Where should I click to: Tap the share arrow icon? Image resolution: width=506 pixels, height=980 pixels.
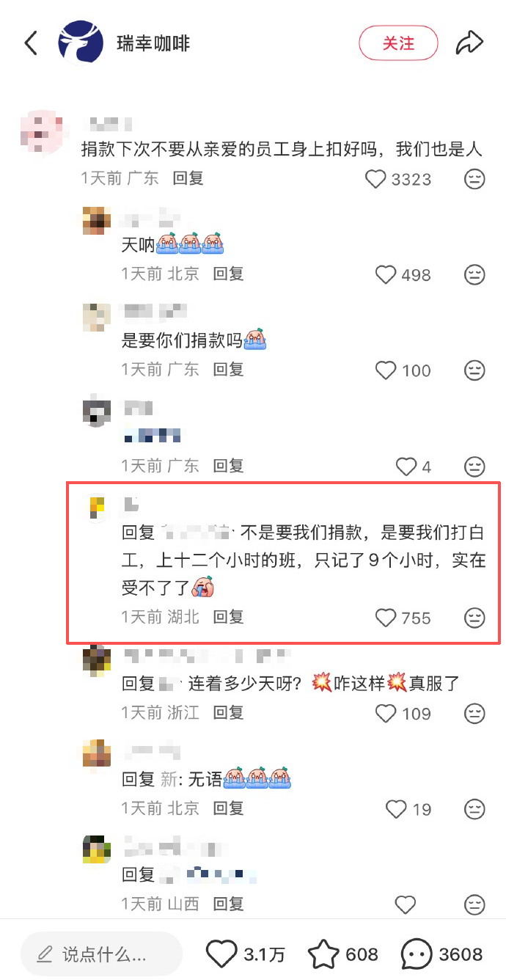point(470,43)
